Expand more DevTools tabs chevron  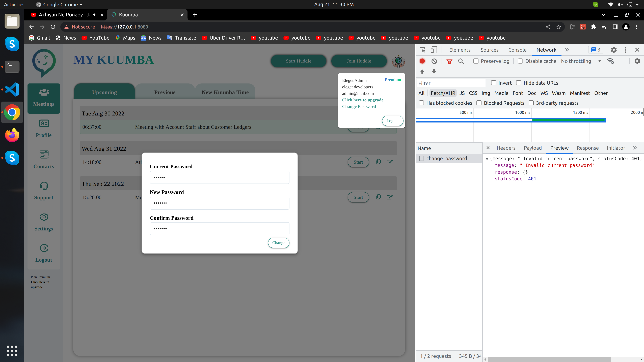pyautogui.click(x=567, y=50)
